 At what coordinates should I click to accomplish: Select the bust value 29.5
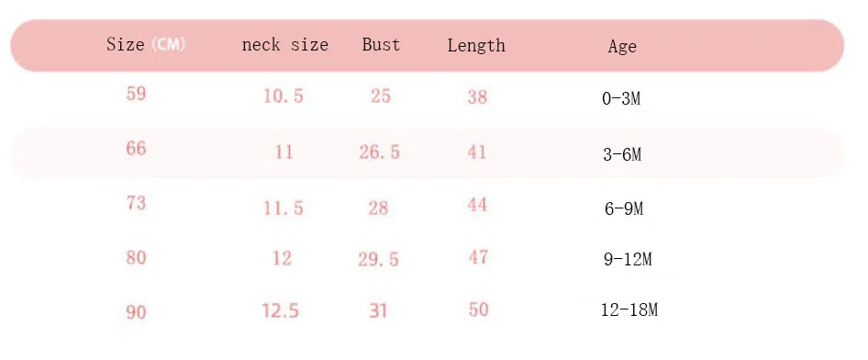point(378,259)
